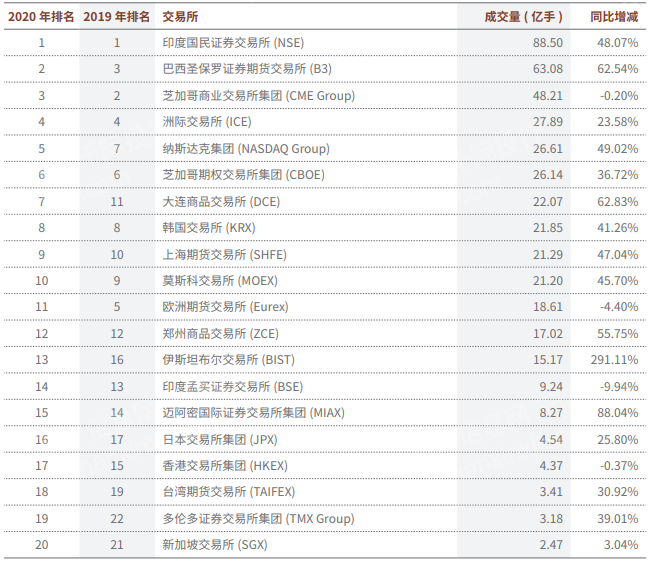Viewport: 650px width, 562px height.
Task: Select the 同比增减 column header
Action: click(x=613, y=17)
